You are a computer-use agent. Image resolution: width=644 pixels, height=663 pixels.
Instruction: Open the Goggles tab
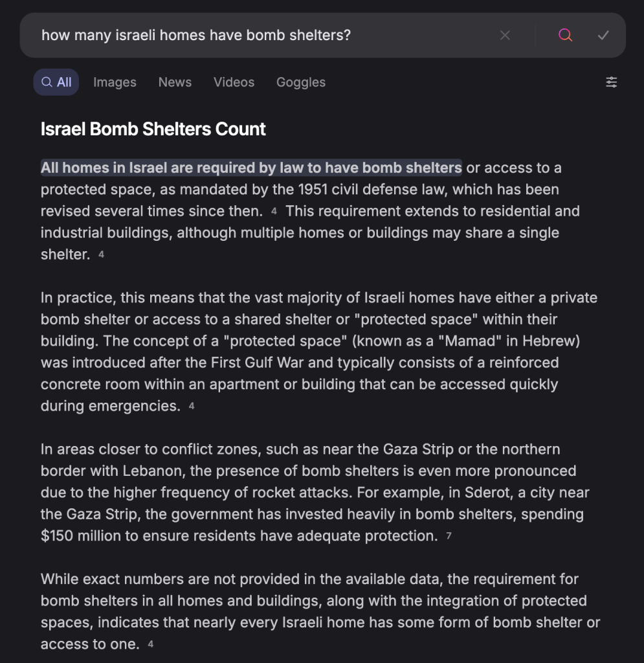click(x=300, y=82)
